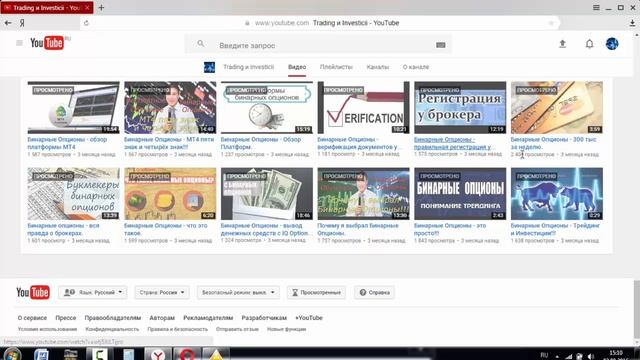Open the account avatar menu
Screen dimensions: 640x360
click(612, 44)
